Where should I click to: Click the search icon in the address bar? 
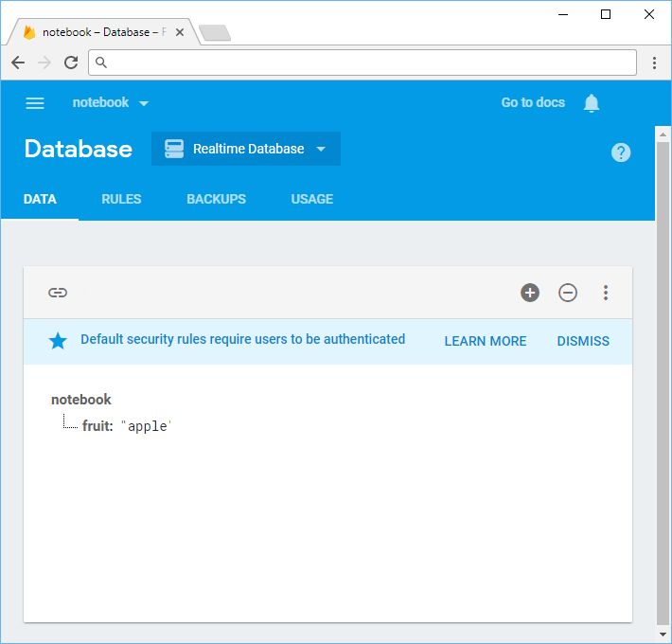tap(100, 63)
